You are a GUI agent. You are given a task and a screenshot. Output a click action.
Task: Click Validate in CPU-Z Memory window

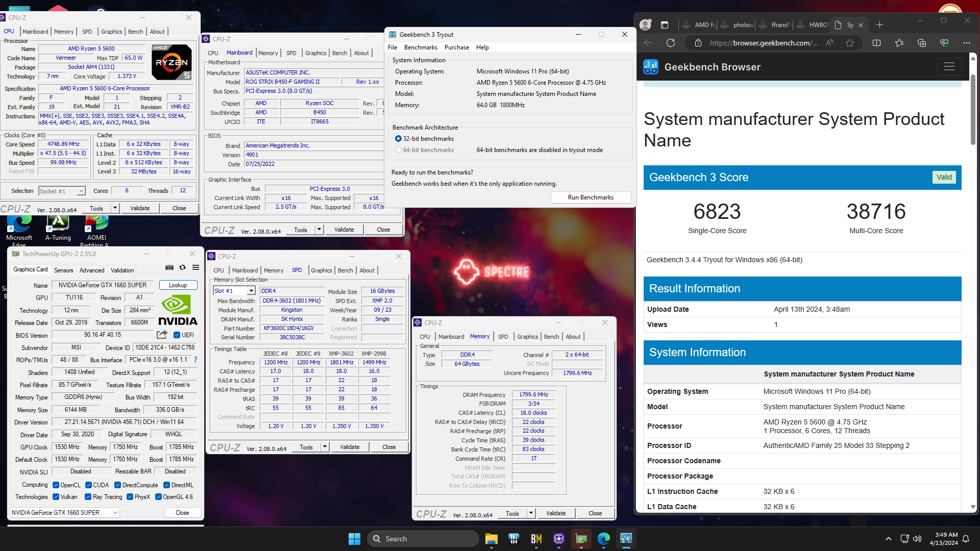[x=556, y=513]
